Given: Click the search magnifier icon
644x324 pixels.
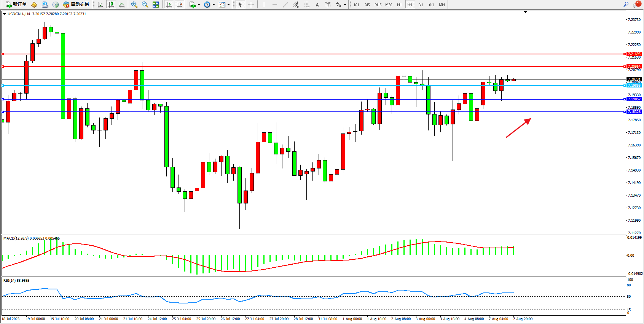Looking at the screenshot, I should click(x=626, y=5).
